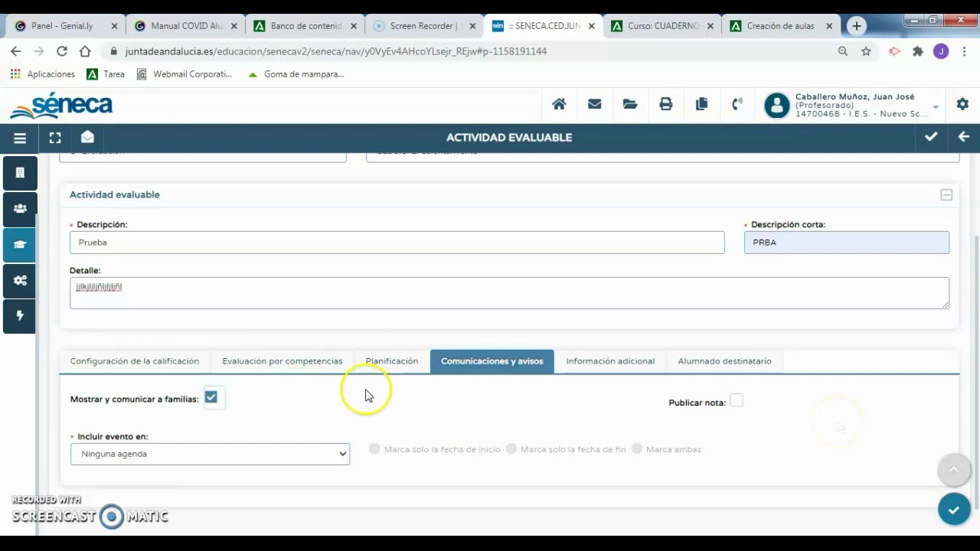The height and width of the screenshot is (551, 980).
Task: Click the printer icon in Séneca header
Action: pyautogui.click(x=666, y=104)
